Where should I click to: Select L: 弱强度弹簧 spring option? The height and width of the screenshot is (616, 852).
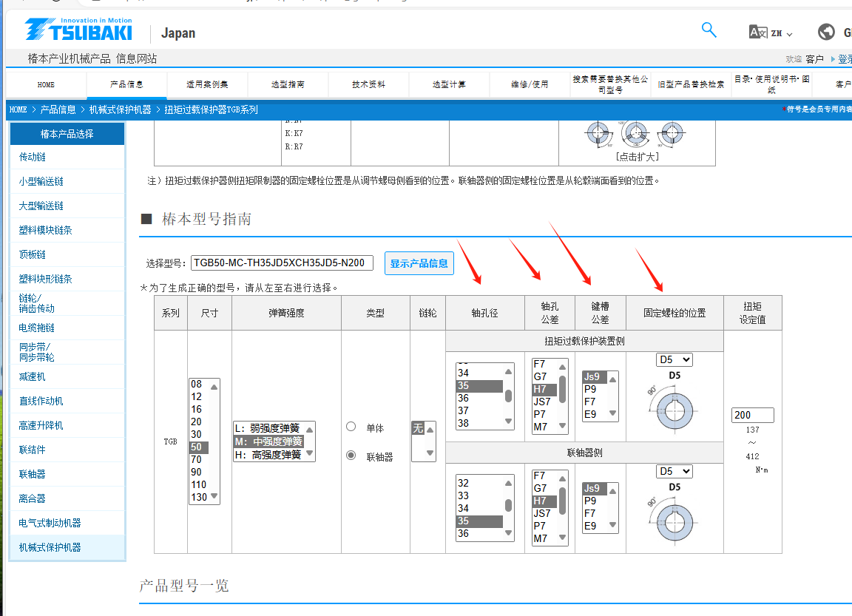pos(268,428)
